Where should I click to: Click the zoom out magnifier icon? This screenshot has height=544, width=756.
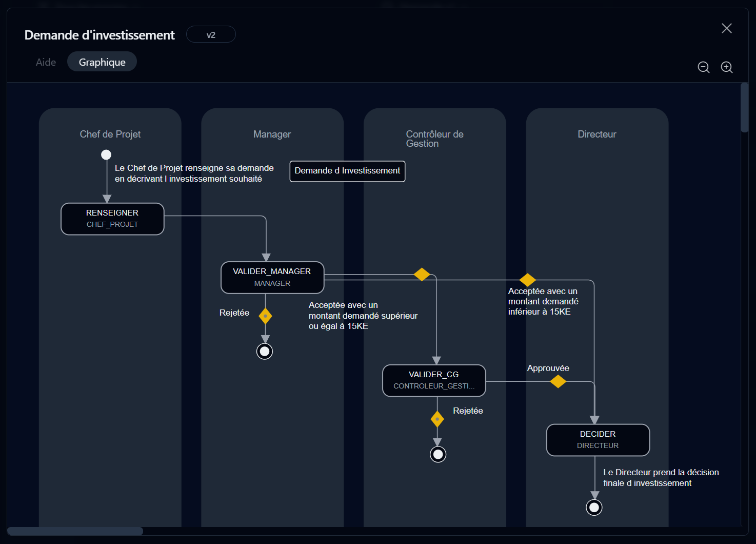click(704, 67)
